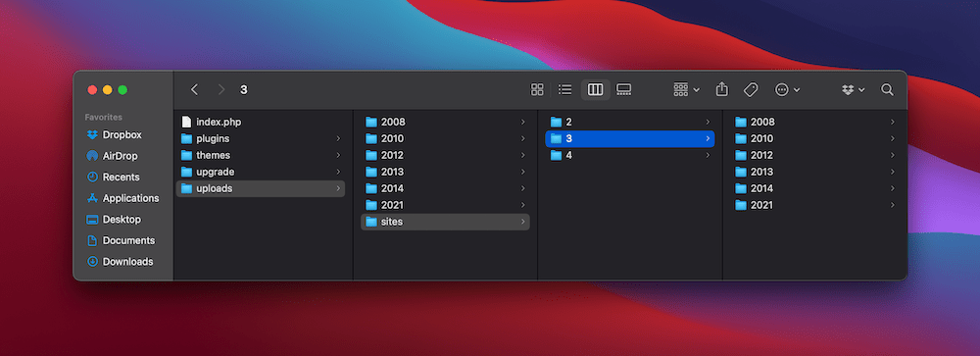
Task: Open the Dropbox toolbar dropdown
Action: tap(854, 89)
